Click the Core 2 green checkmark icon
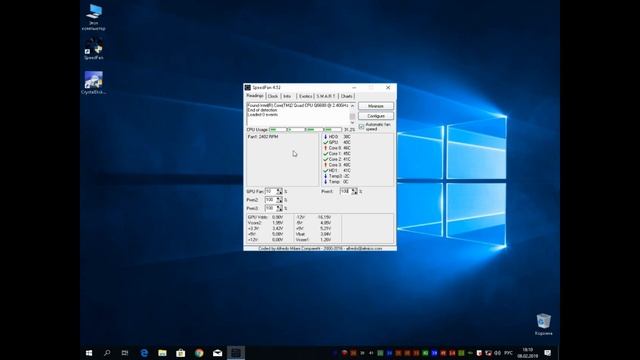This screenshot has width=640, height=360. click(325, 159)
